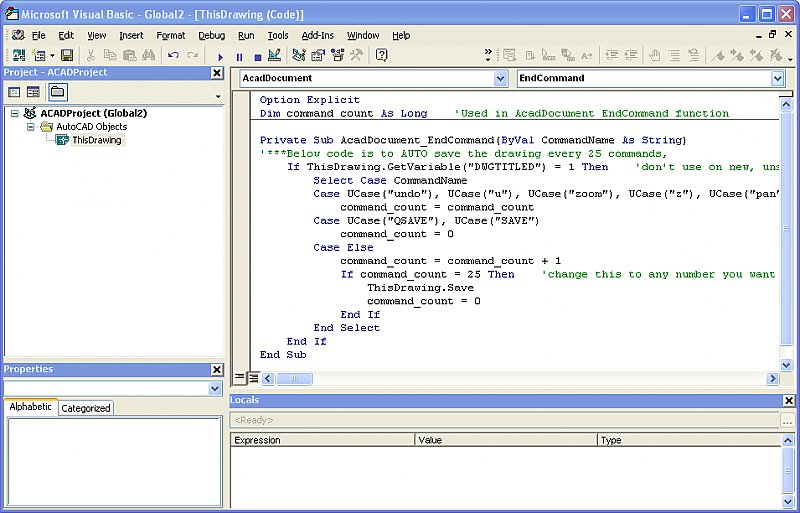800x513 pixels.
Task: Click the Uncomment Block icon
Action: [693, 55]
